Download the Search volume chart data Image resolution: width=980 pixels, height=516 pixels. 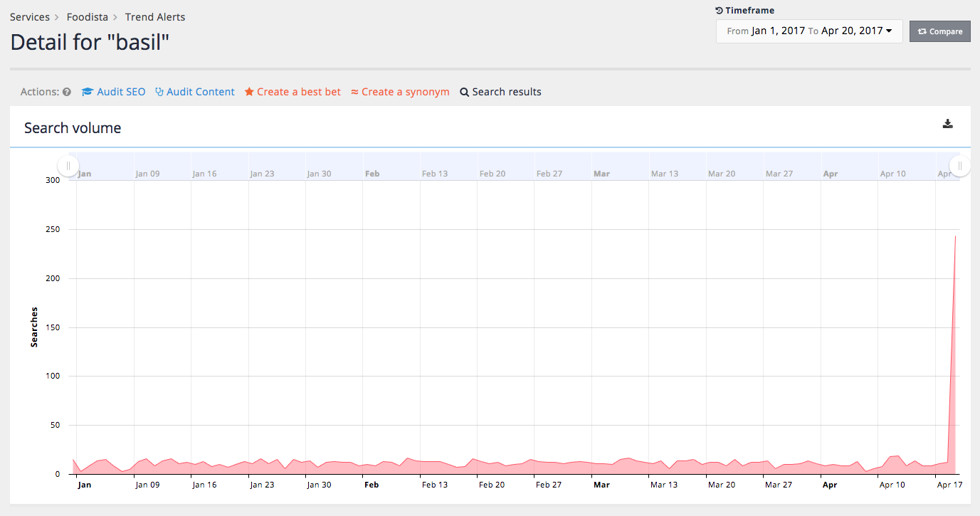click(x=947, y=123)
